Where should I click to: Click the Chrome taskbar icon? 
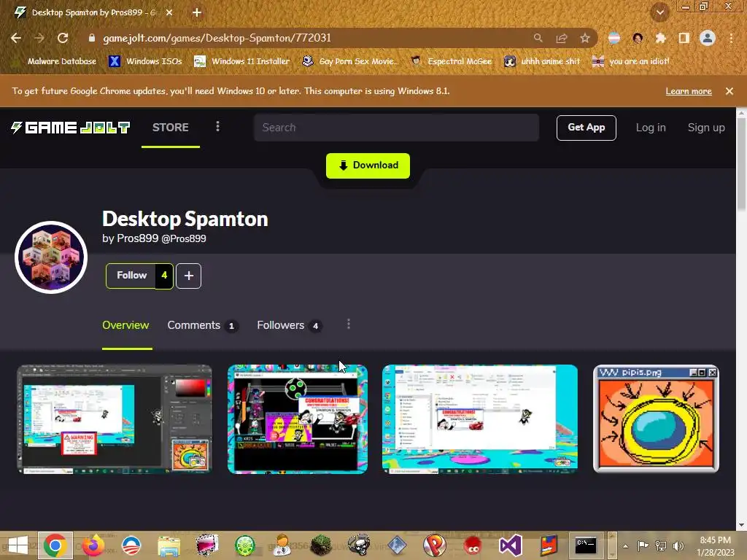tap(55, 545)
